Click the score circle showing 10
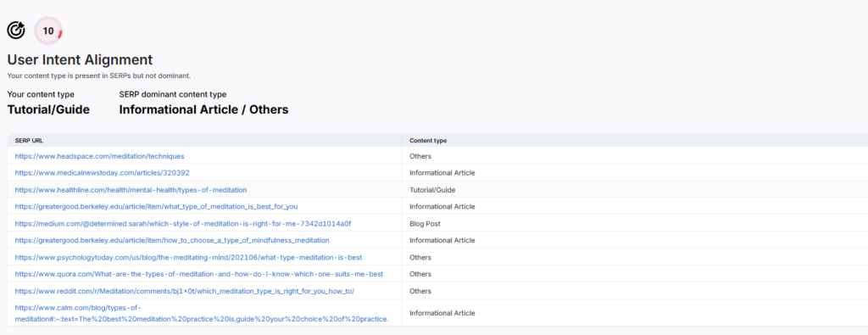Viewport: 868px width, 335px height. point(48,31)
